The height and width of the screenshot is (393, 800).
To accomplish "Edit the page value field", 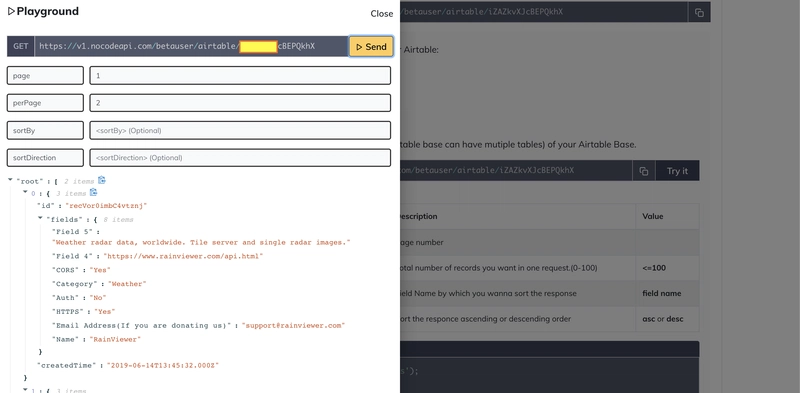I will (x=240, y=76).
